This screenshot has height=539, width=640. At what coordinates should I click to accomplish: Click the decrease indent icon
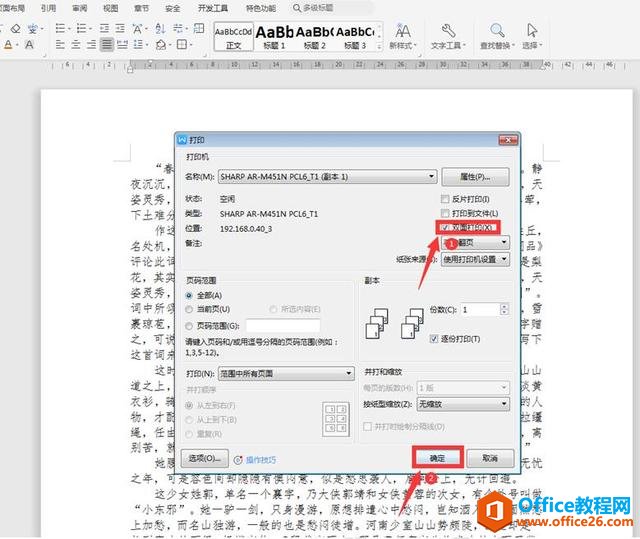(104, 28)
